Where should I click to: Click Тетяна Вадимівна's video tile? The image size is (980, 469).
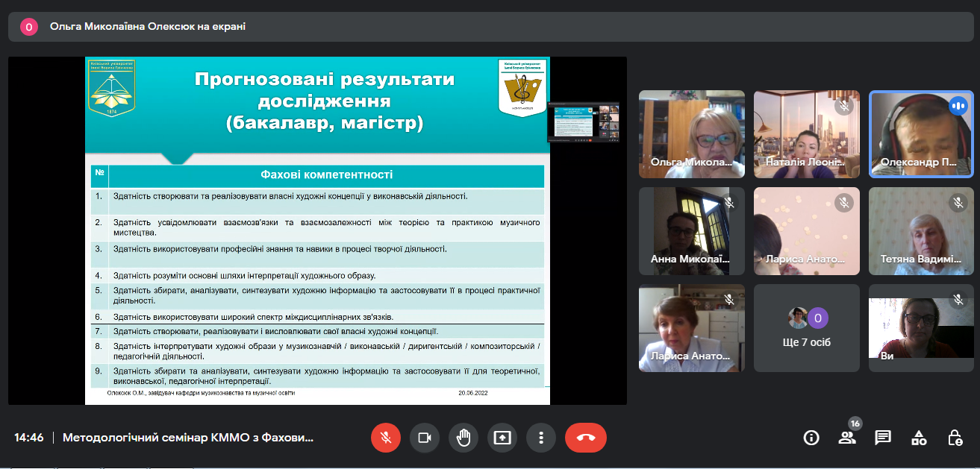[921, 231]
